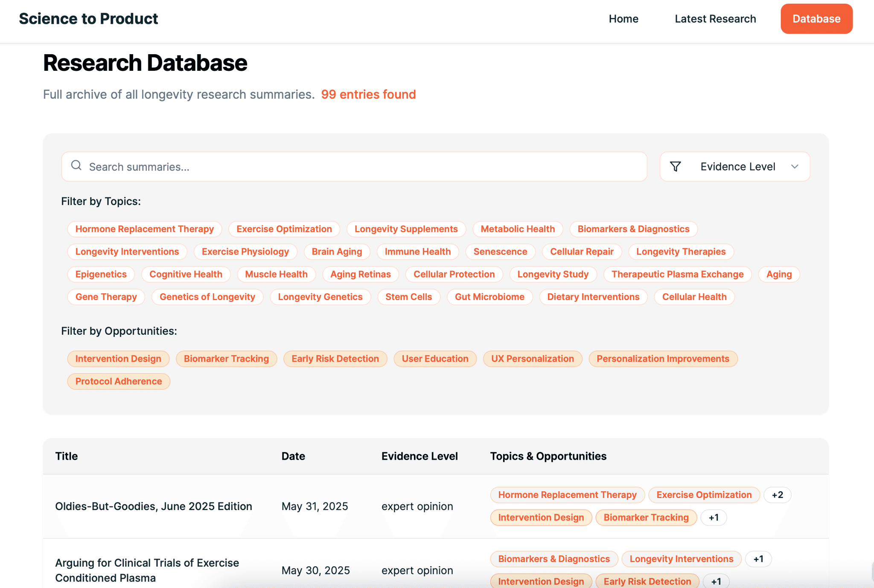
Task: Filter opportunities by User Education
Action: [x=435, y=359]
